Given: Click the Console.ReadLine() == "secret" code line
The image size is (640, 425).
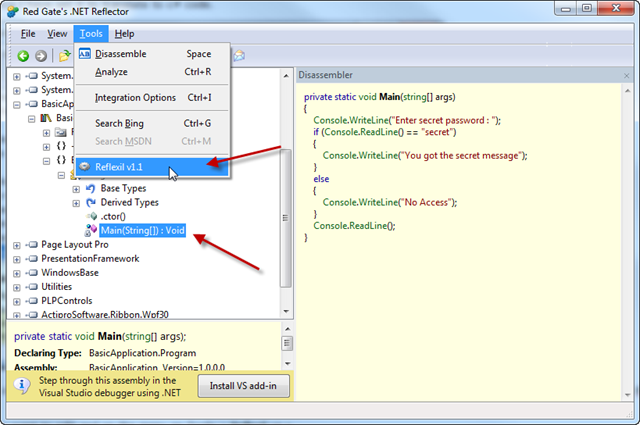Looking at the screenshot, I should [x=384, y=132].
